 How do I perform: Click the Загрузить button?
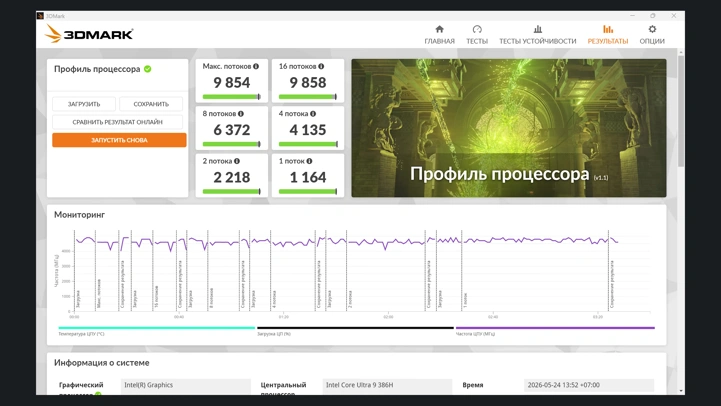pos(84,104)
